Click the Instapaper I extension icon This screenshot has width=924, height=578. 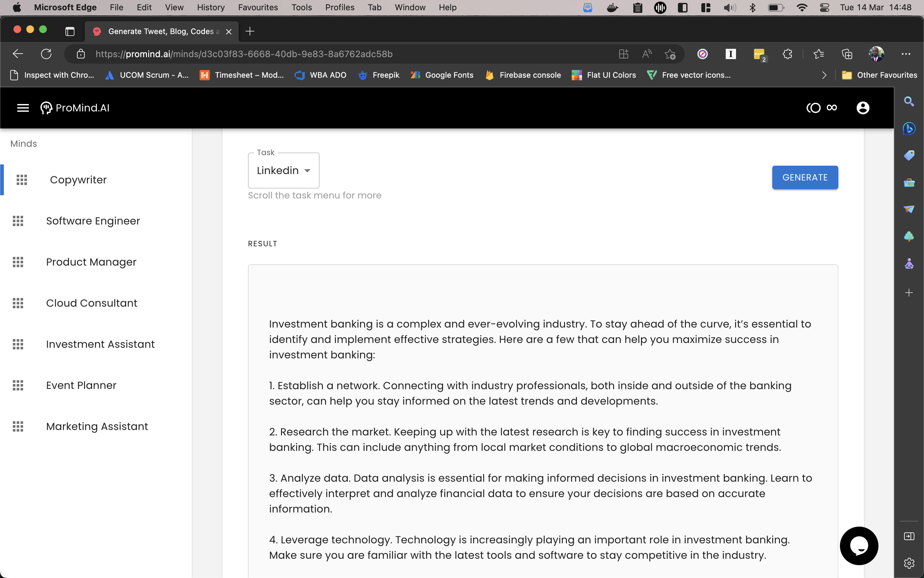[x=731, y=54]
